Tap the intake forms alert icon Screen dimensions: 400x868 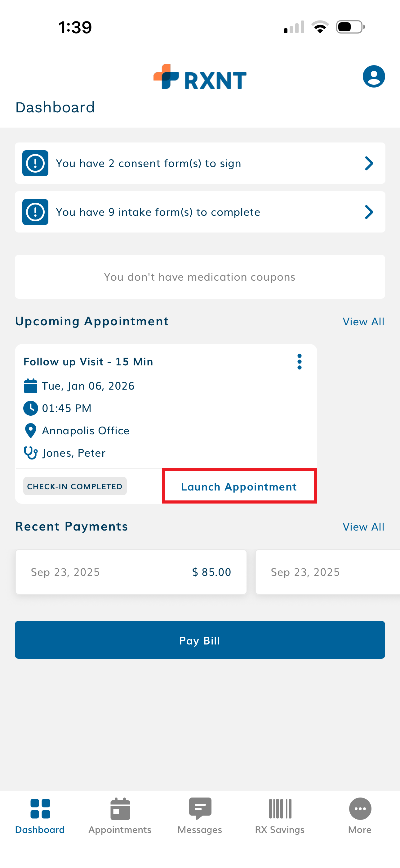35,212
